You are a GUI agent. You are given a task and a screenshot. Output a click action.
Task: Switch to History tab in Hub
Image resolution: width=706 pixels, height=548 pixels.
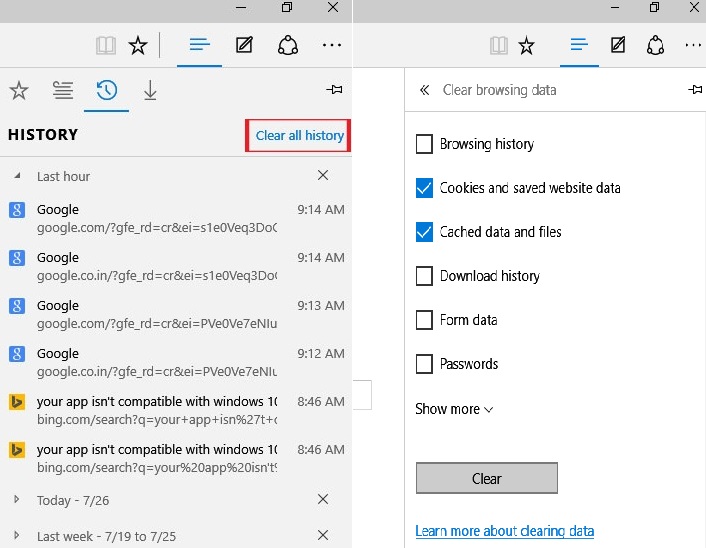(x=107, y=90)
